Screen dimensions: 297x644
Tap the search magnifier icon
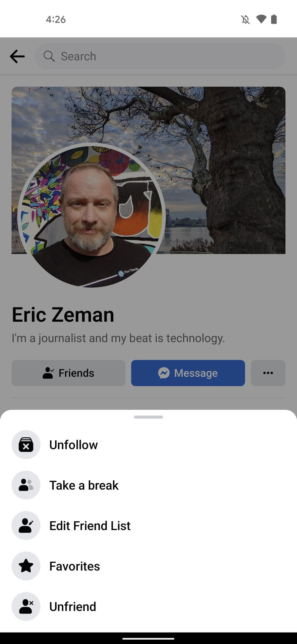coord(49,56)
